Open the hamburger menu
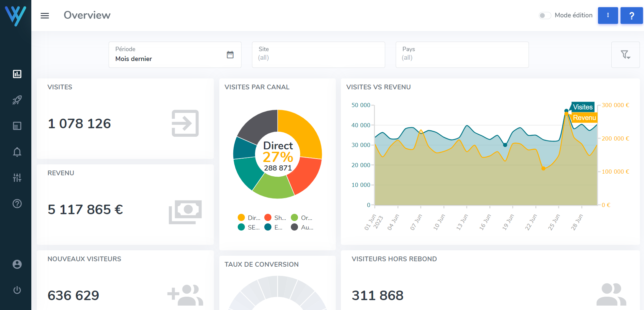The width and height of the screenshot is (644, 310). pos(45,16)
